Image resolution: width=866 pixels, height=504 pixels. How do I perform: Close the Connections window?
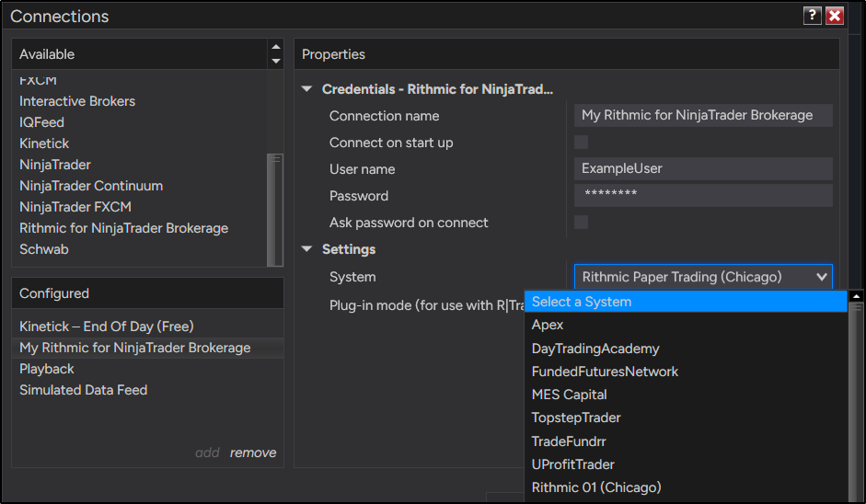click(835, 16)
